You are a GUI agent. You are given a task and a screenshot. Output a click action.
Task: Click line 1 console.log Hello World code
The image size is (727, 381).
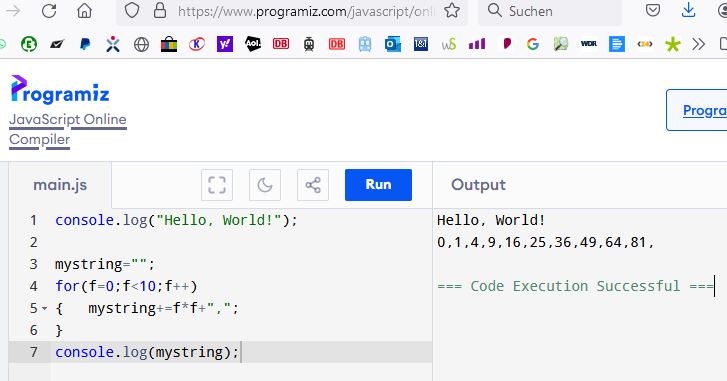tap(176, 220)
